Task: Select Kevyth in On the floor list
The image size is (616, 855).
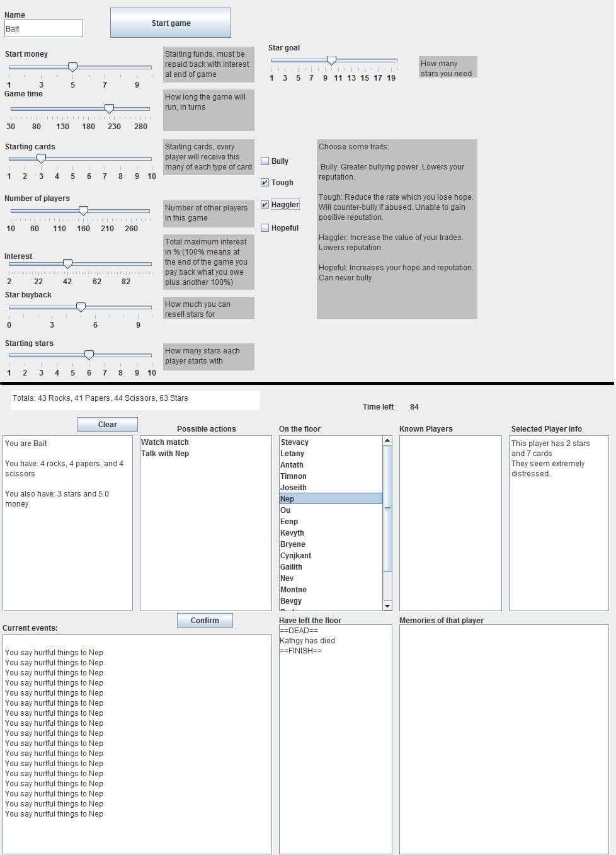Action: click(x=331, y=533)
